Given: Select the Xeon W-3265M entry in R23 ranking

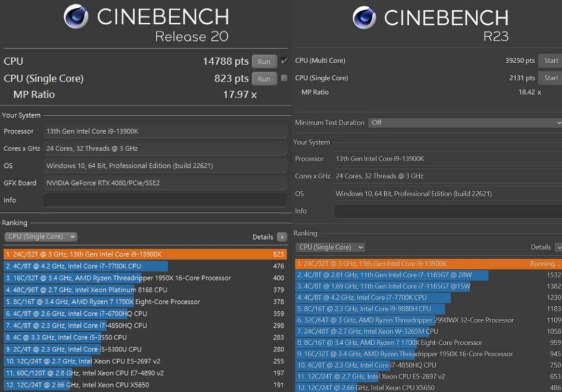Looking at the screenshot, I should [x=428, y=331].
